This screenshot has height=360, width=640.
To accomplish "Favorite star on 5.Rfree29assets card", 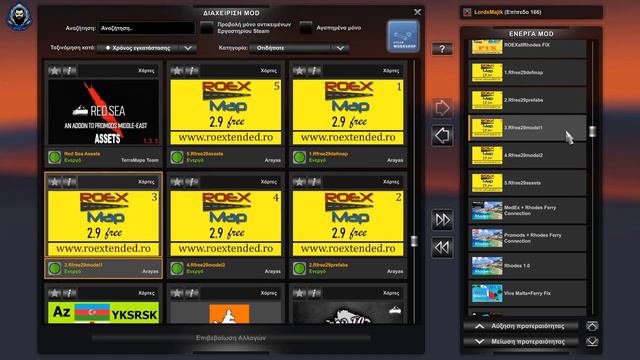I will pos(177,71).
